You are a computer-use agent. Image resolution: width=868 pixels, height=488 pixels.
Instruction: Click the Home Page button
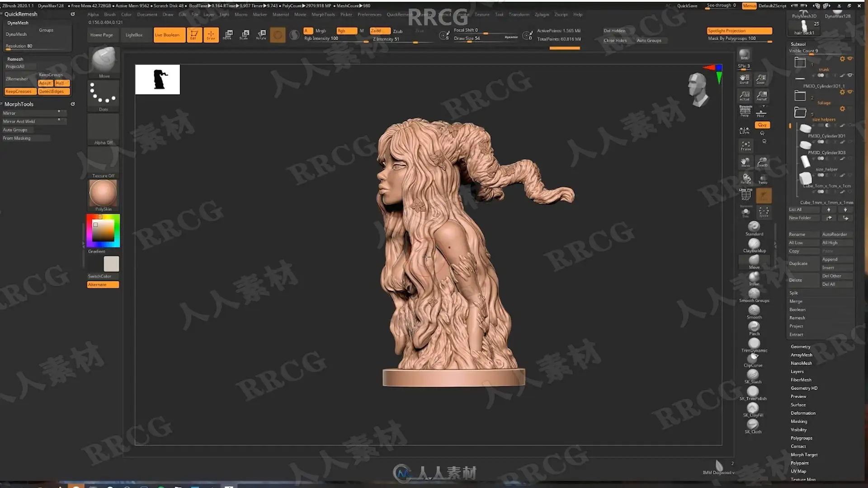tap(101, 35)
